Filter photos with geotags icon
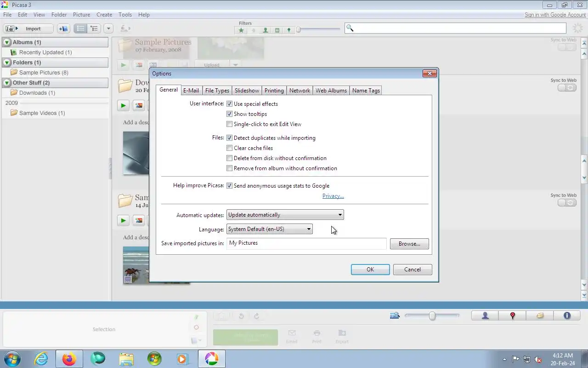The width and height of the screenshot is (588, 368). click(288, 30)
